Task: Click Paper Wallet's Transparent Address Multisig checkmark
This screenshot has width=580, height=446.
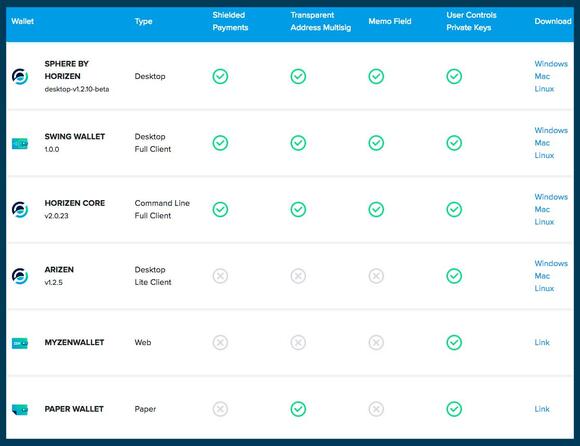Action: tap(298, 409)
